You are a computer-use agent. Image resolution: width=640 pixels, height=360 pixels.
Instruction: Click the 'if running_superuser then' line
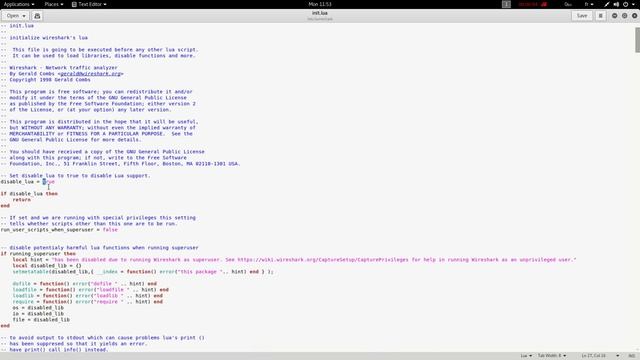(38, 253)
